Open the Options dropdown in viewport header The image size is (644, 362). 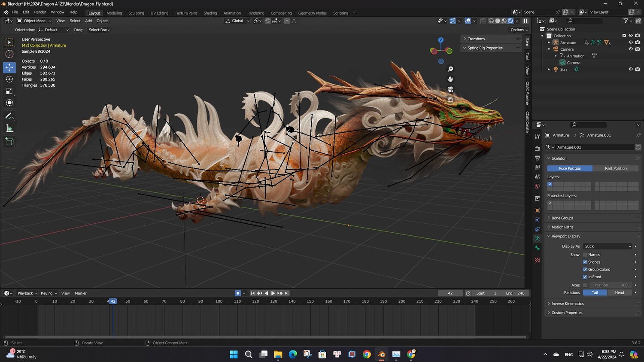coord(519,30)
